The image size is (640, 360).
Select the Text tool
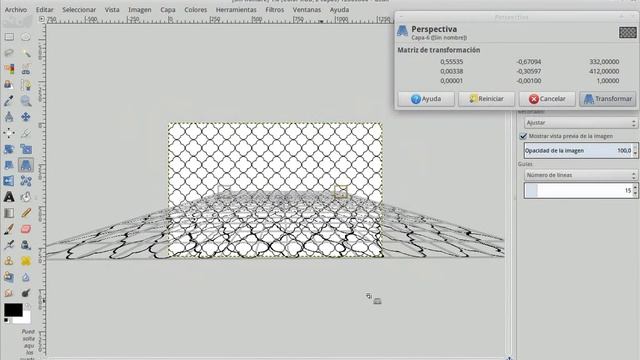pyautogui.click(x=9, y=197)
